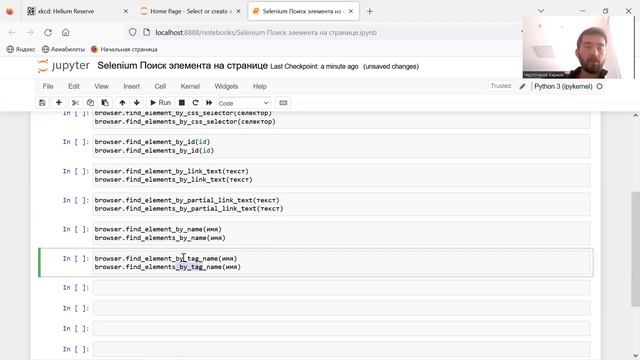
Task: Open the Cell menu
Action: (x=160, y=87)
